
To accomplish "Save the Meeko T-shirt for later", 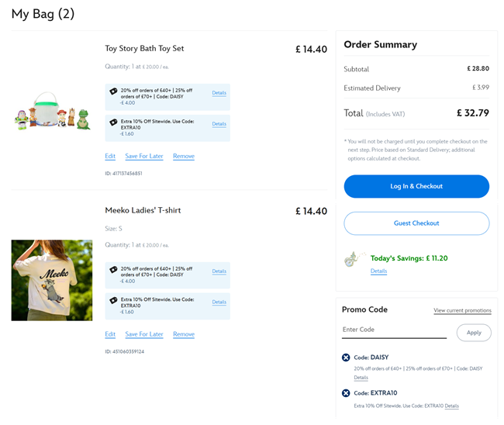I will [x=144, y=334].
